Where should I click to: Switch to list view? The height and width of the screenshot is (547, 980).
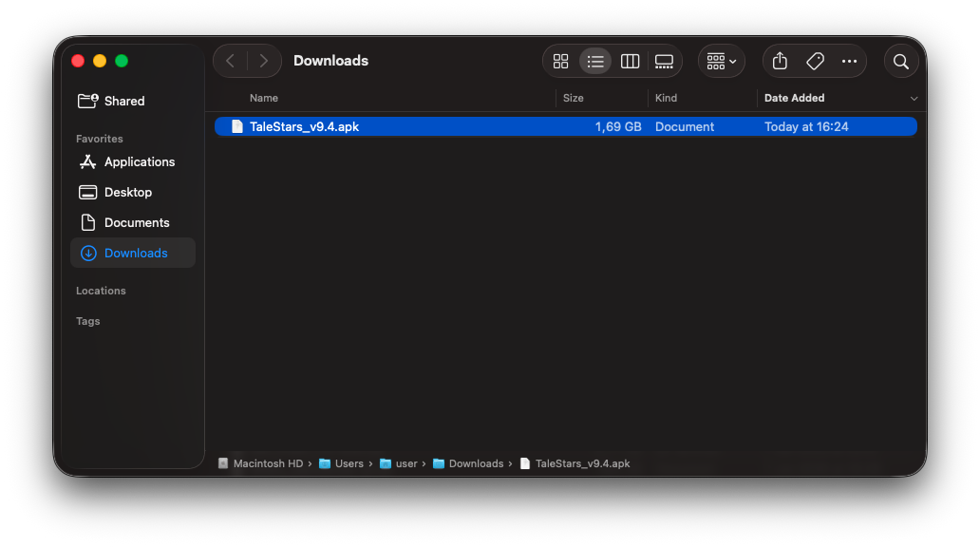click(x=595, y=62)
